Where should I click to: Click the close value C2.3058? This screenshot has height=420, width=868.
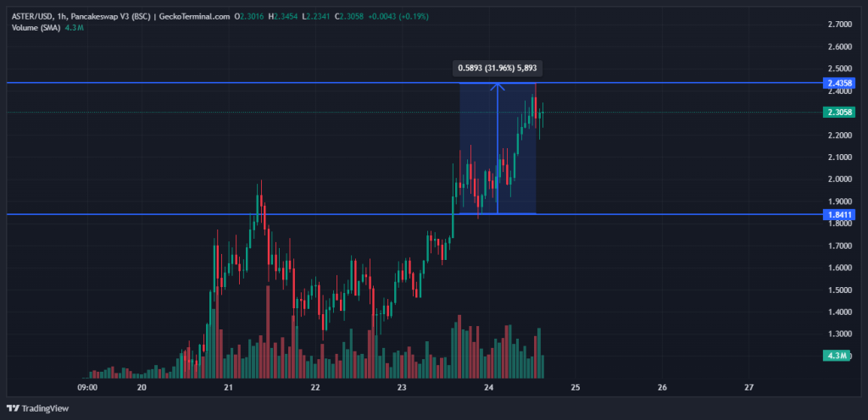point(348,17)
